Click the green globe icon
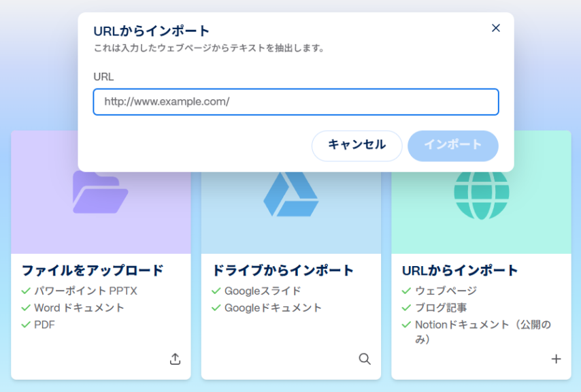581x392 pixels. (x=481, y=193)
